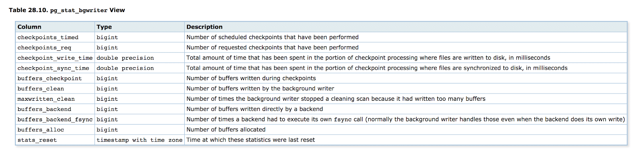The image size is (644, 160).
Task: Select the buffers_checkpoint column name
Action: coord(50,79)
